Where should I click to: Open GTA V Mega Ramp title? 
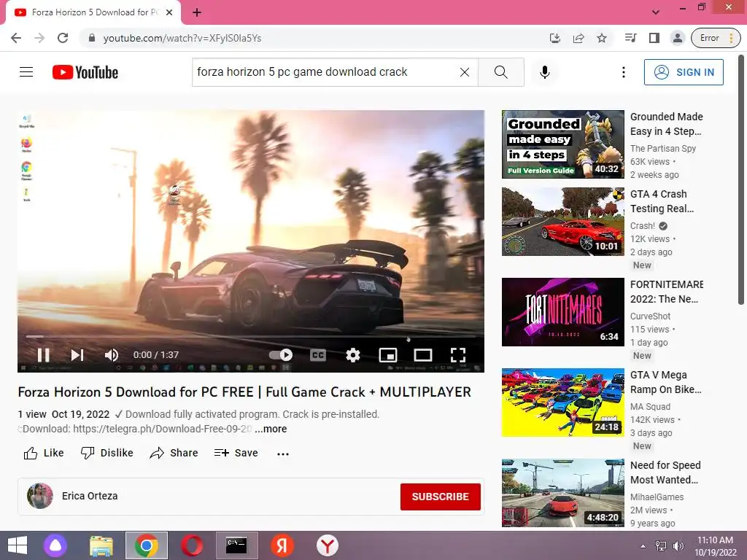point(665,382)
